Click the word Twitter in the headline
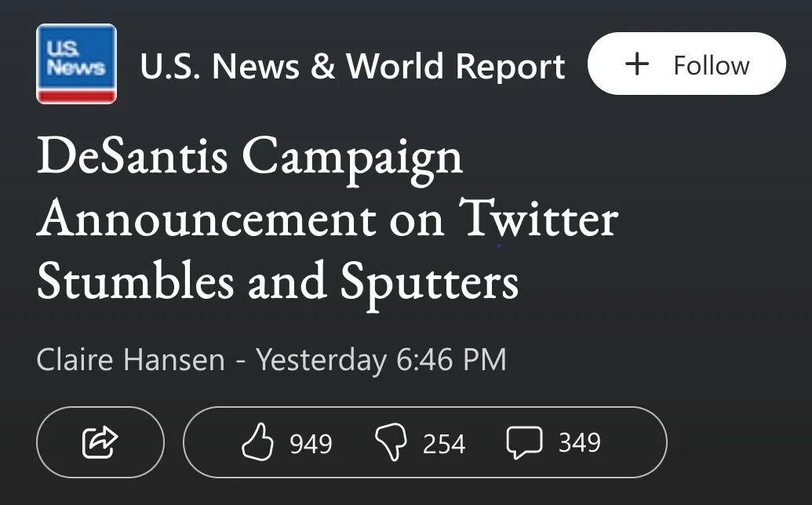Image resolution: width=812 pixels, height=505 pixels. [x=538, y=220]
